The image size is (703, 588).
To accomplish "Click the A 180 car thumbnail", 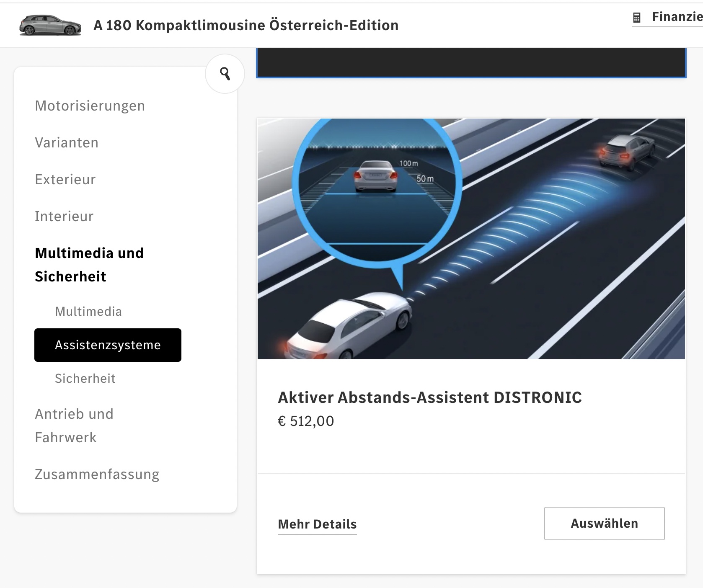I will pyautogui.click(x=50, y=25).
